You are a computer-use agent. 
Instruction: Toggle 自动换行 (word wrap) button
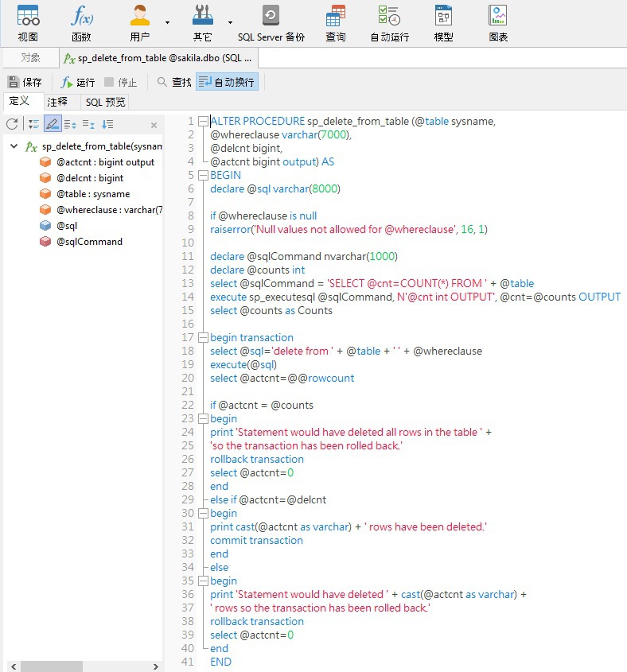point(227,82)
